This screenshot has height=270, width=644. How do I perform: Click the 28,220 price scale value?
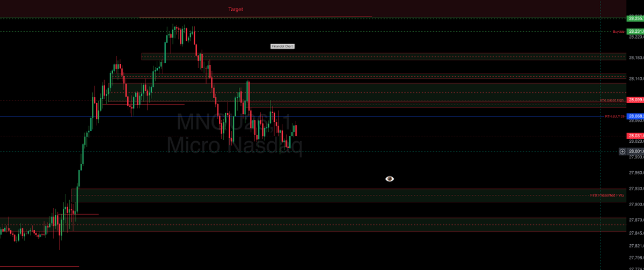[x=636, y=38]
